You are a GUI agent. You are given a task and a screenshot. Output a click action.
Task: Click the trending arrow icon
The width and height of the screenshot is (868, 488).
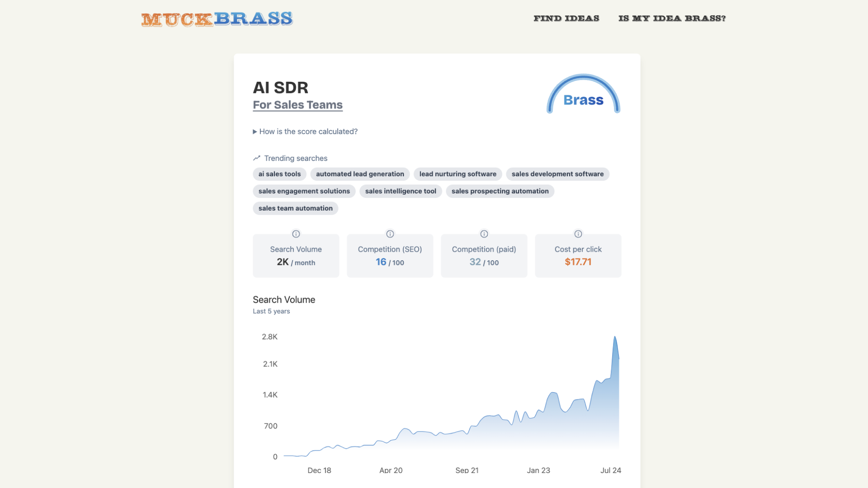257,158
